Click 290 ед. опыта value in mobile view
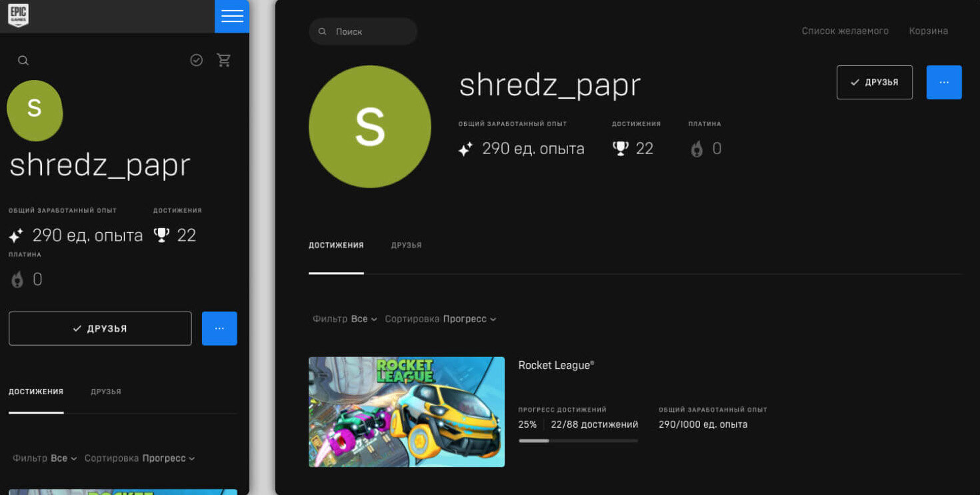 point(88,235)
